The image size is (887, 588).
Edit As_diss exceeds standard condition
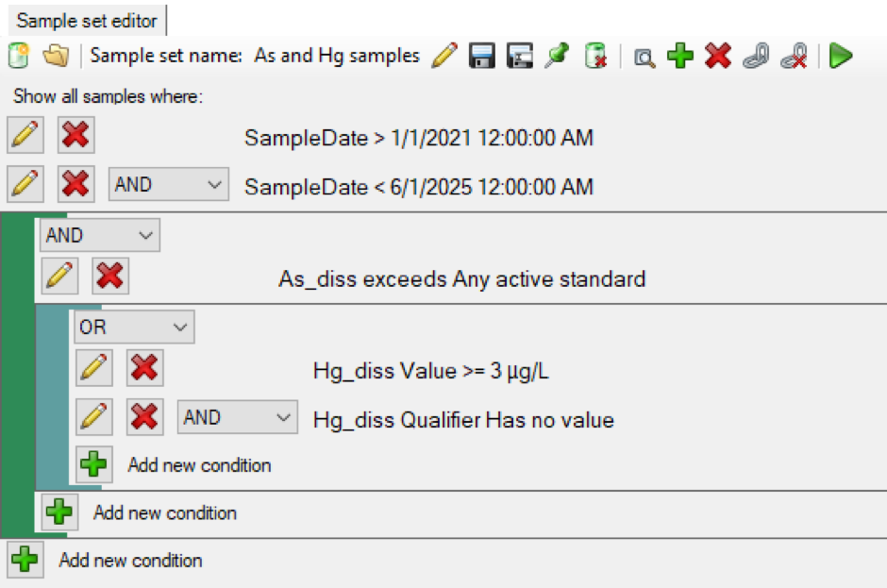[60, 276]
